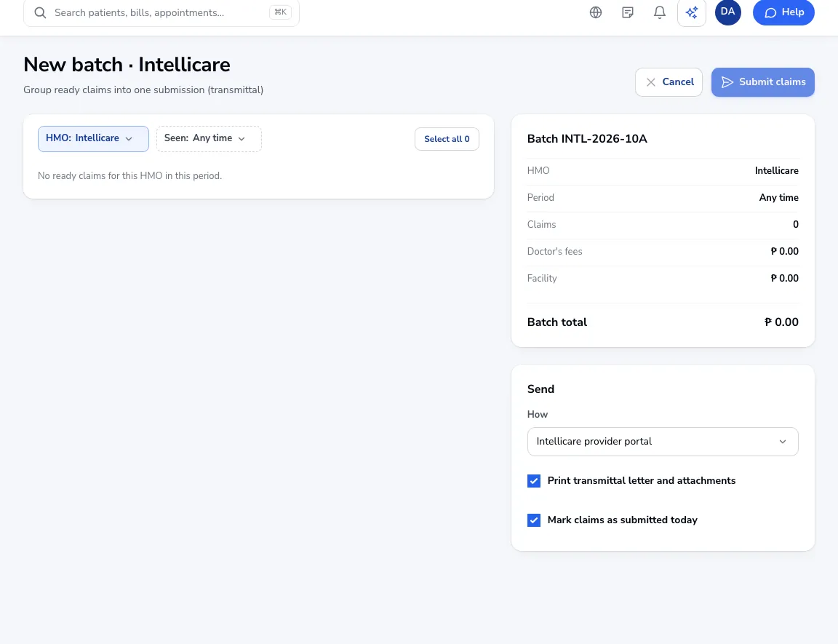This screenshot has width=838, height=644.
Task: Click the Cancel button
Action: tap(669, 82)
